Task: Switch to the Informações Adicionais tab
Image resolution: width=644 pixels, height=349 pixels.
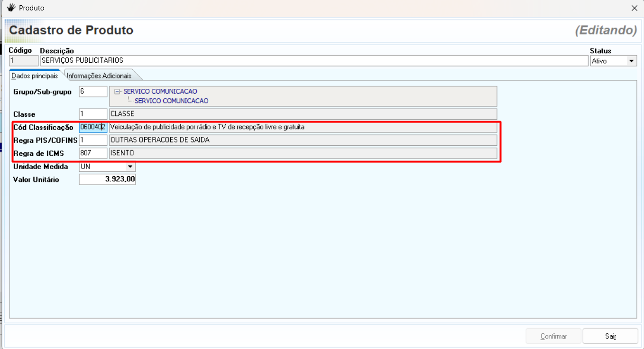Action: (x=99, y=76)
